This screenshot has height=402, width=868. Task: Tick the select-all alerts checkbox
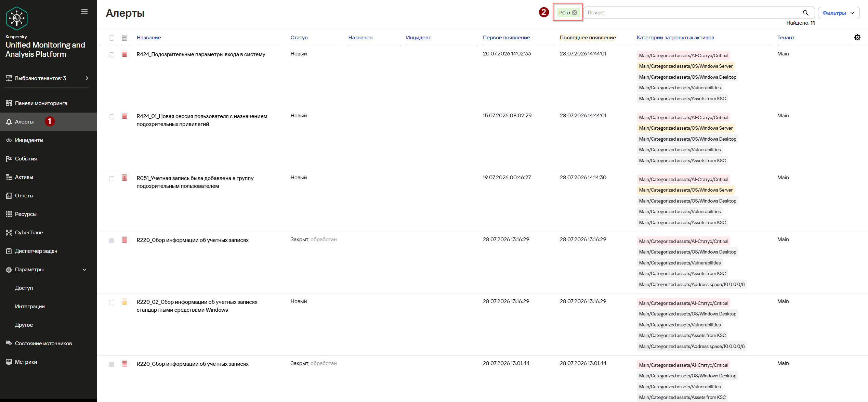(x=111, y=38)
